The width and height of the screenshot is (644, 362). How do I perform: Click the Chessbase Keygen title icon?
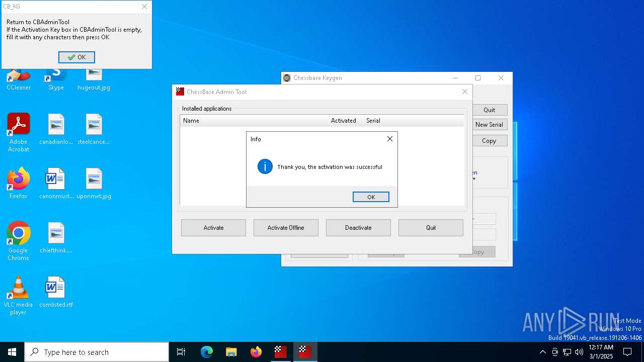287,78
